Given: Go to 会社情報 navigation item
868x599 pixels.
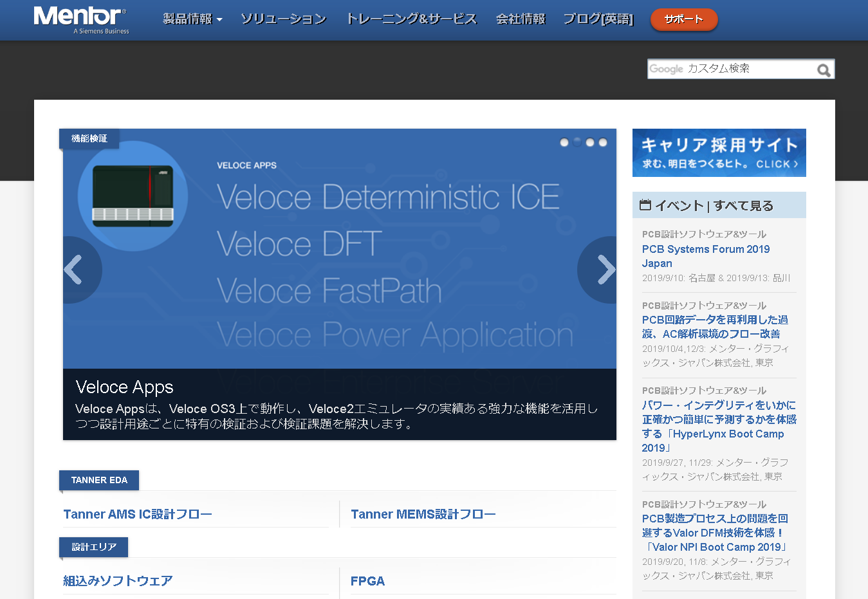Looking at the screenshot, I should pyautogui.click(x=520, y=19).
